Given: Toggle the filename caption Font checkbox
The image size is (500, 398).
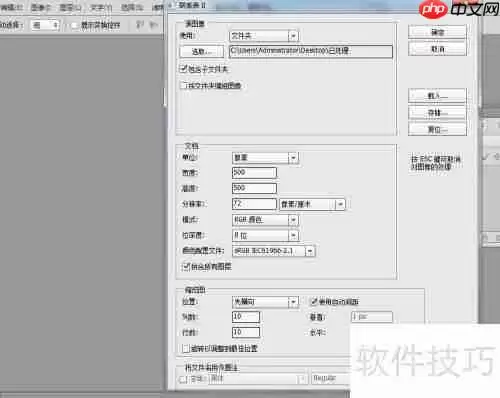Looking at the screenshot, I should pos(183,379).
